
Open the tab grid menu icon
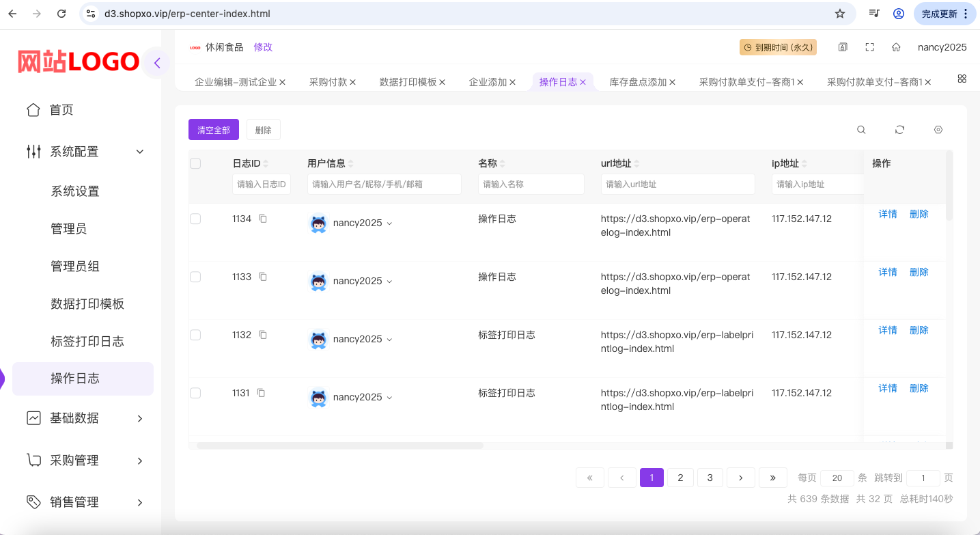tap(962, 79)
